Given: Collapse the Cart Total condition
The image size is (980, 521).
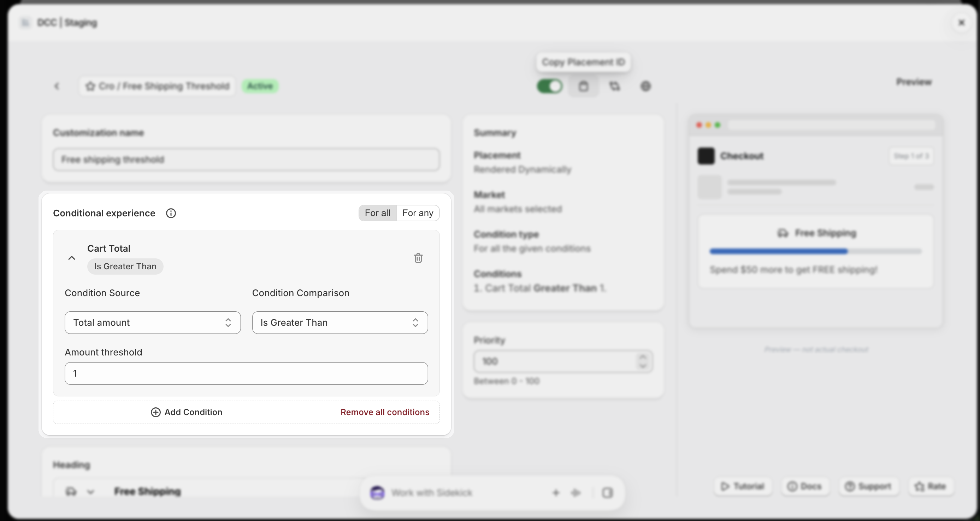Looking at the screenshot, I should click(71, 258).
